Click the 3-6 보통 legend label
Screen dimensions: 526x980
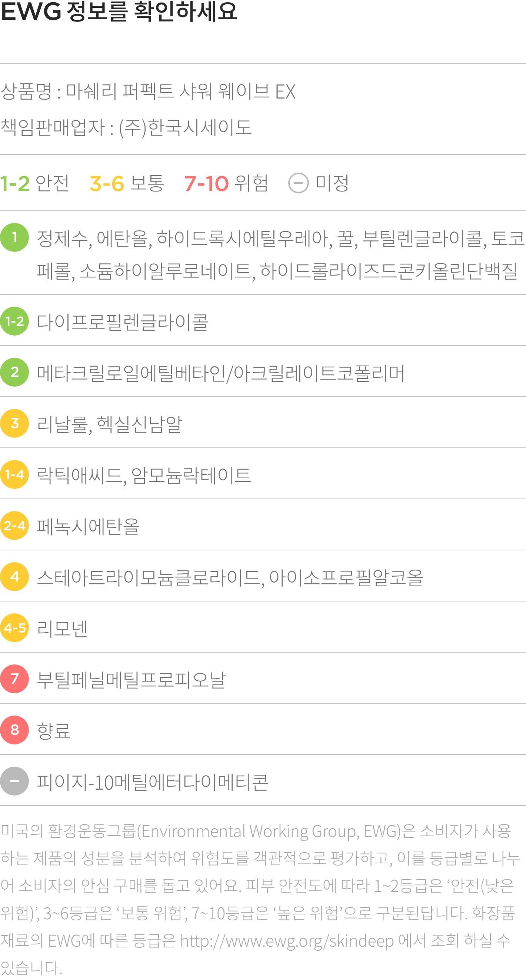click(127, 183)
